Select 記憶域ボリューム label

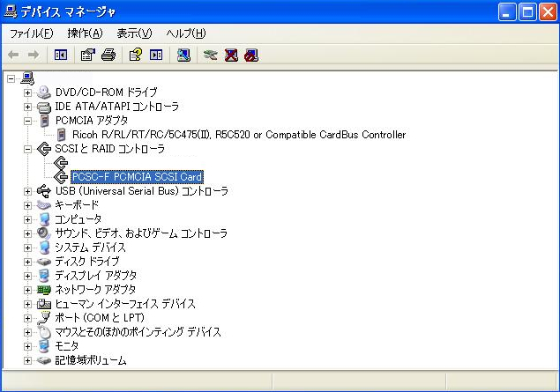(91, 360)
